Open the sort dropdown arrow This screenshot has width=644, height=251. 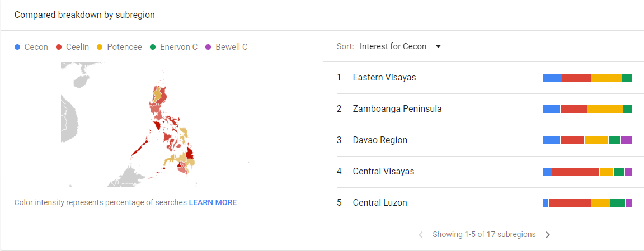coord(438,46)
